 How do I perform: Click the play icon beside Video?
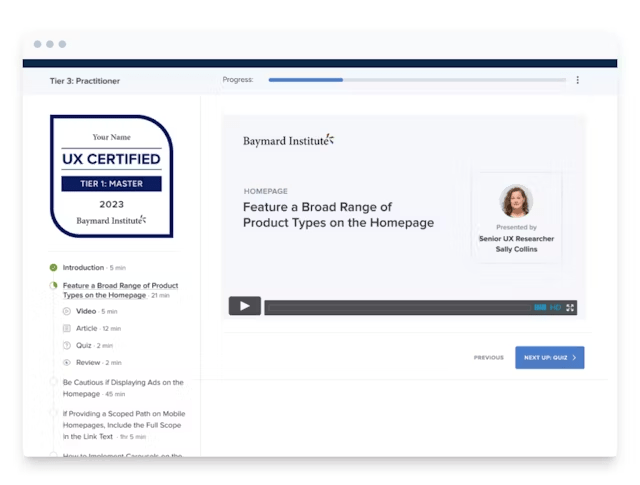[x=67, y=311]
